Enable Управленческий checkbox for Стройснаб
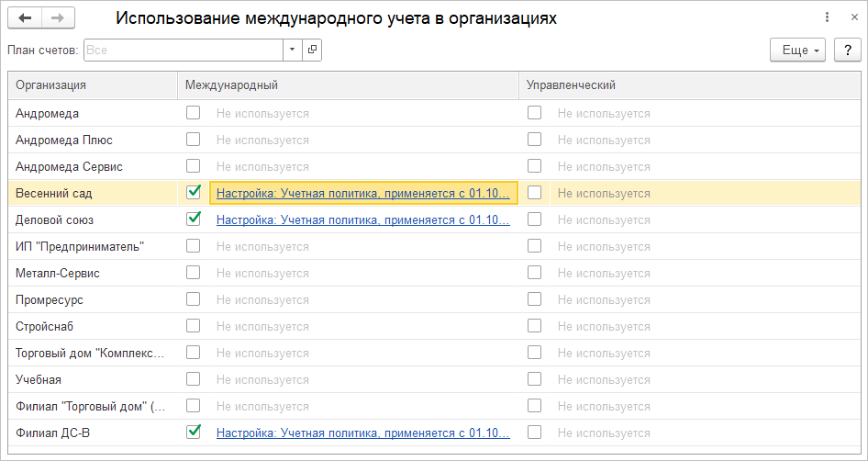Viewport: 868px width, 461px height. 535,326
